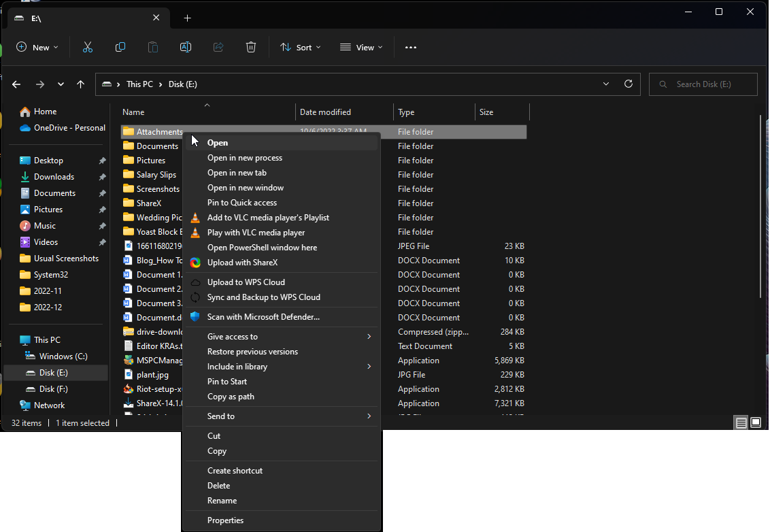This screenshot has width=770, height=532.
Task: Open Downloads in Quick access
Action: 47,177
